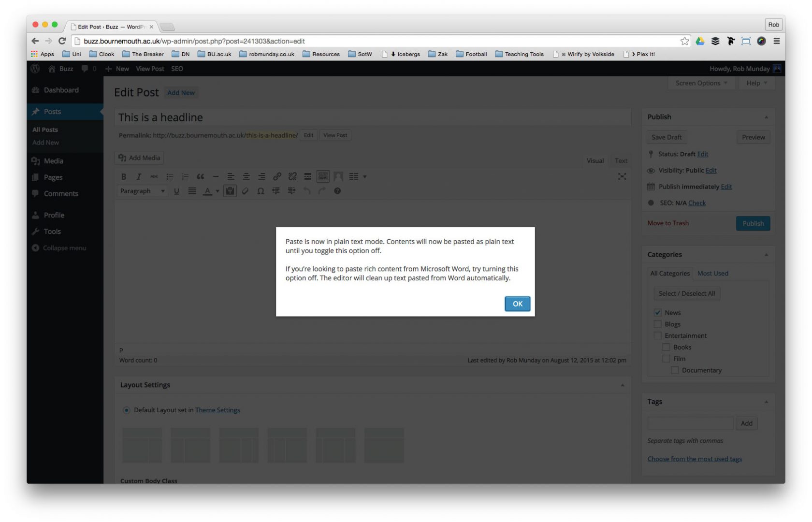Open the table insert dropdown arrow
Screen dimensions: 812x522
click(365, 177)
